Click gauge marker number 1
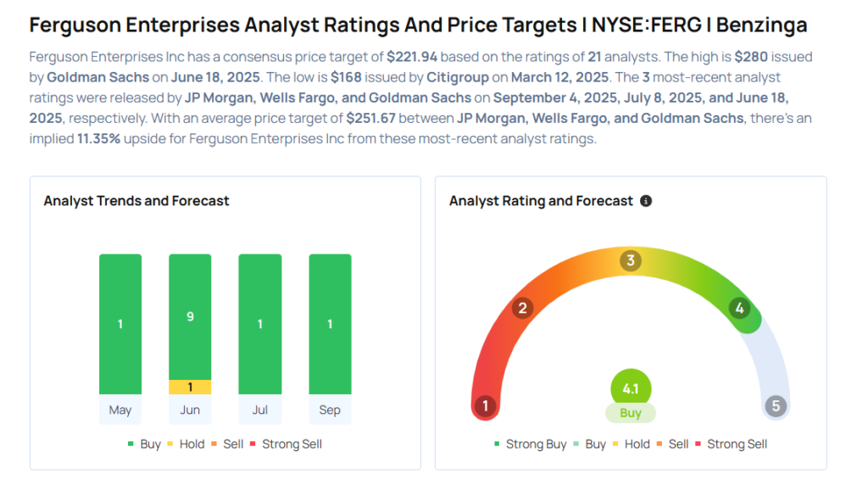This screenshot has width=868, height=480. (x=485, y=406)
